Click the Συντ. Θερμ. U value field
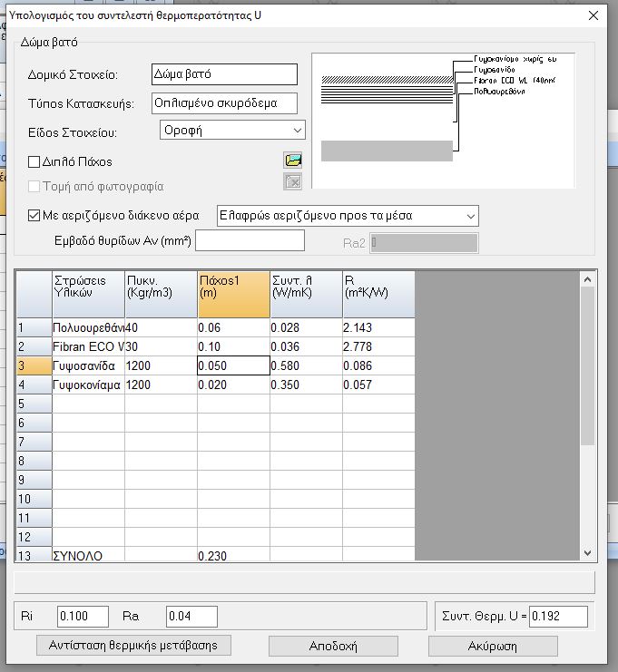The width and height of the screenshot is (618, 672). pos(558,617)
